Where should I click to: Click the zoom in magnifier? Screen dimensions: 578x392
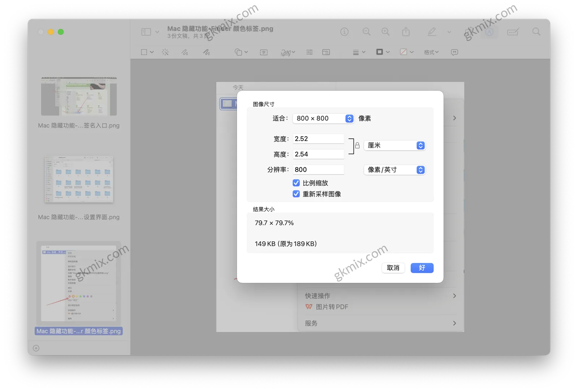(386, 32)
